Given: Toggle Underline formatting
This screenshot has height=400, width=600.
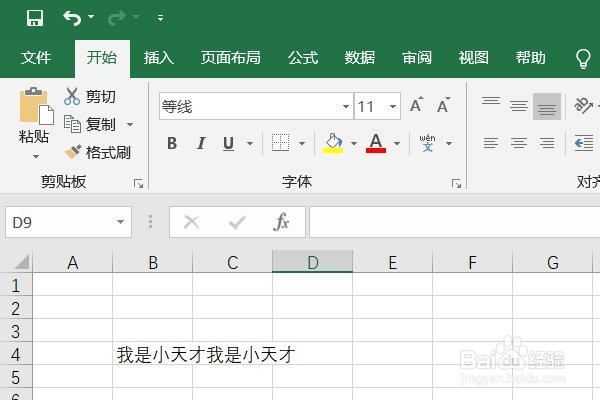Looking at the screenshot, I should (x=228, y=144).
